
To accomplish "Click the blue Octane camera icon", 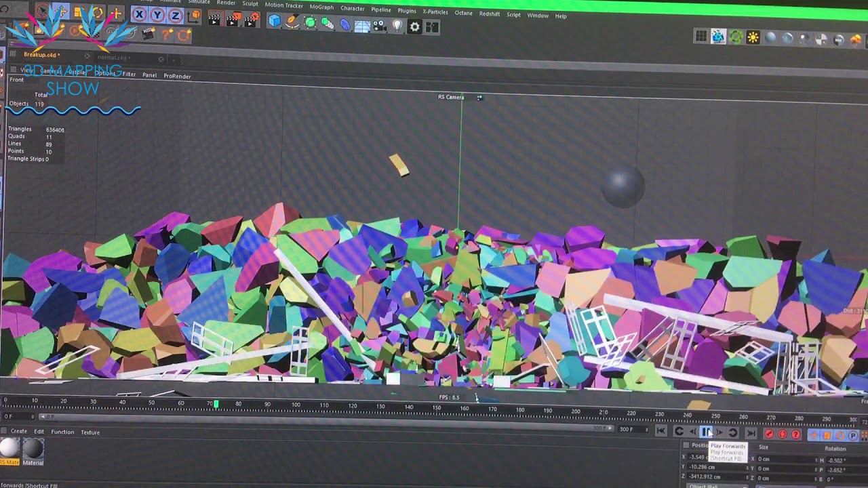I will (x=719, y=37).
